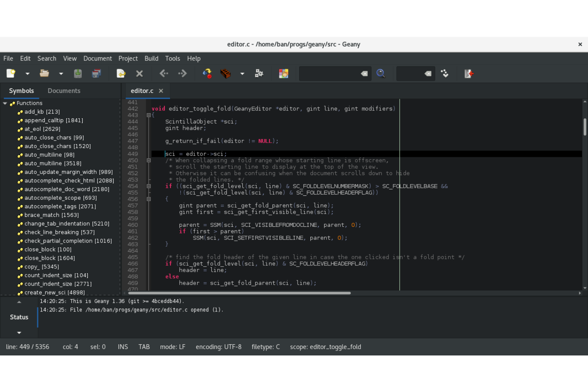Open the New file template dropdown arrow
The image size is (588, 392).
(27, 73)
